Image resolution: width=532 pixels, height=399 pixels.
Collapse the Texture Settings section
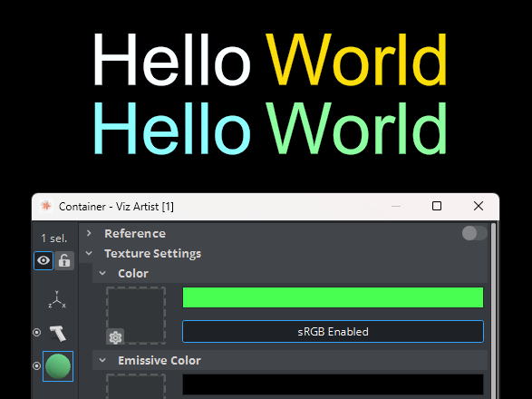click(89, 253)
